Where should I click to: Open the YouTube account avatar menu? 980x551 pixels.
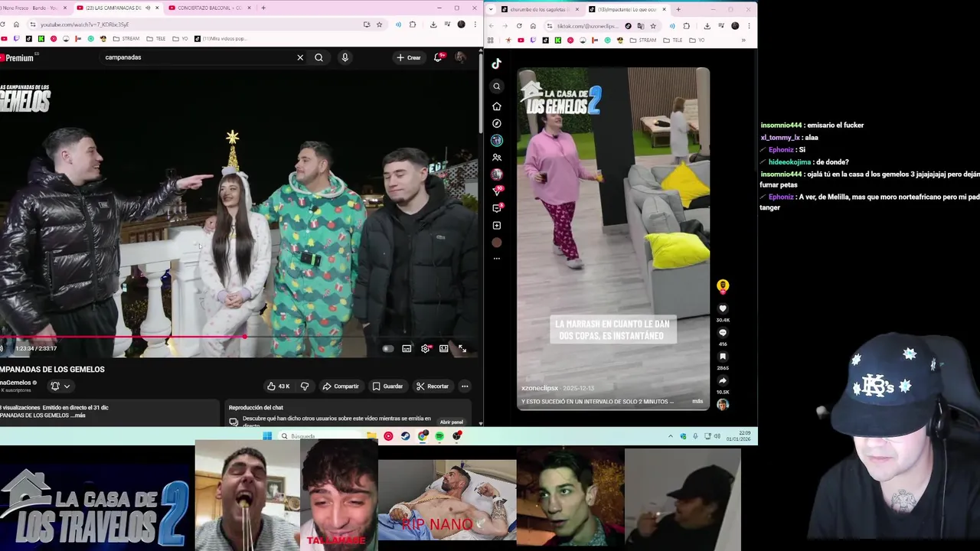460,57
